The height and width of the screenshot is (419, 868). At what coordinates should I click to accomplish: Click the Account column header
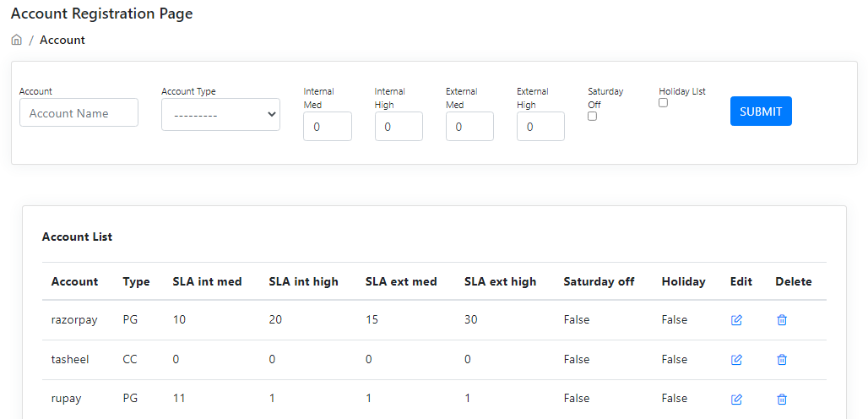tap(74, 281)
